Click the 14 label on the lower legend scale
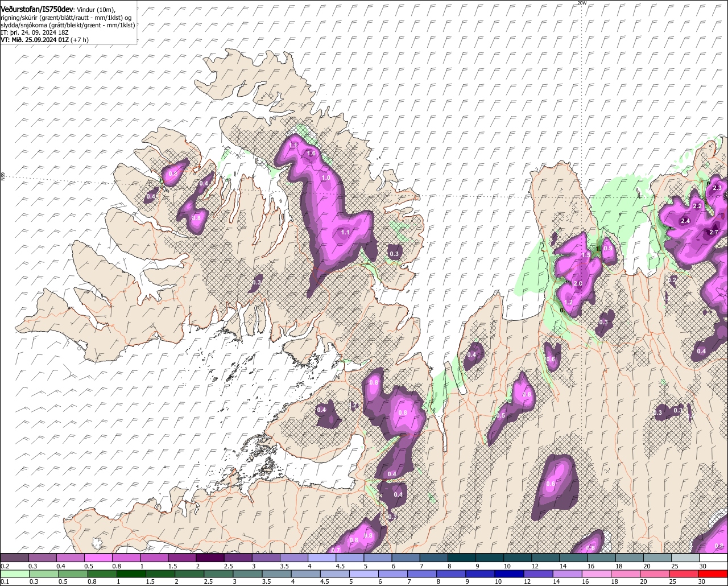728x586 pixels. click(556, 581)
